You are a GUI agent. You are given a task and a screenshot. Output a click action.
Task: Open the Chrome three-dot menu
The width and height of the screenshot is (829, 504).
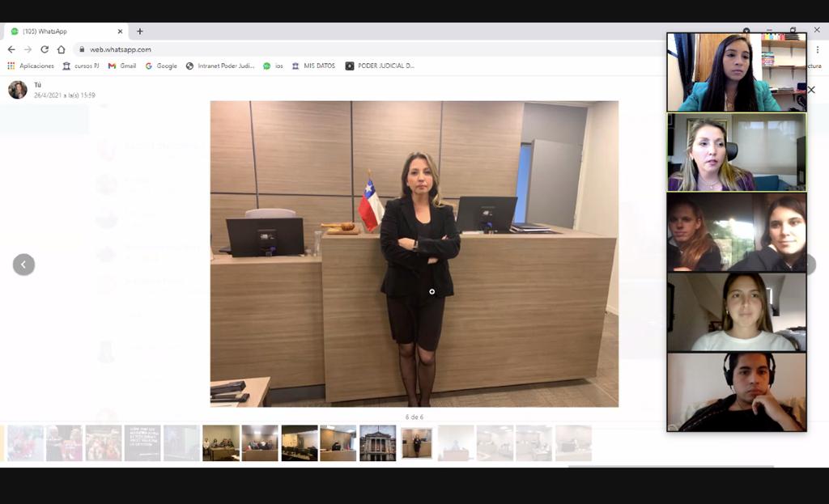click(x=817, y=49)
